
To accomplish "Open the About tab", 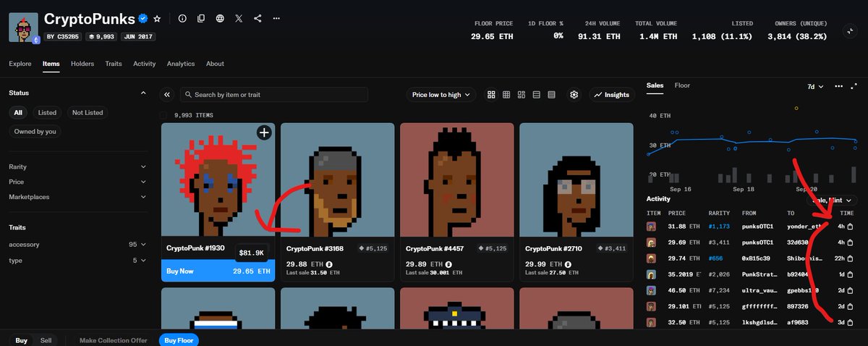I will 215,64.
